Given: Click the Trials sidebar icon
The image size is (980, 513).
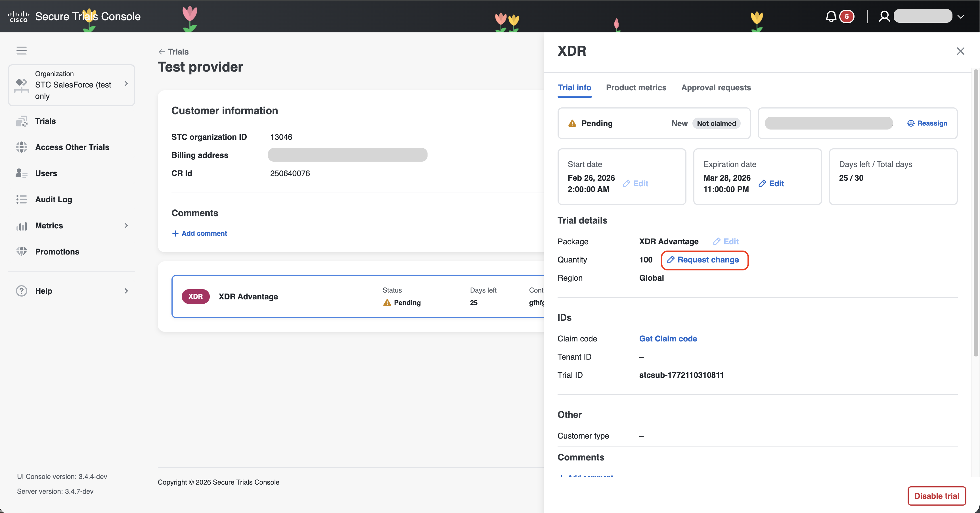Looking at the screenshot, I should tap(21, 121).
